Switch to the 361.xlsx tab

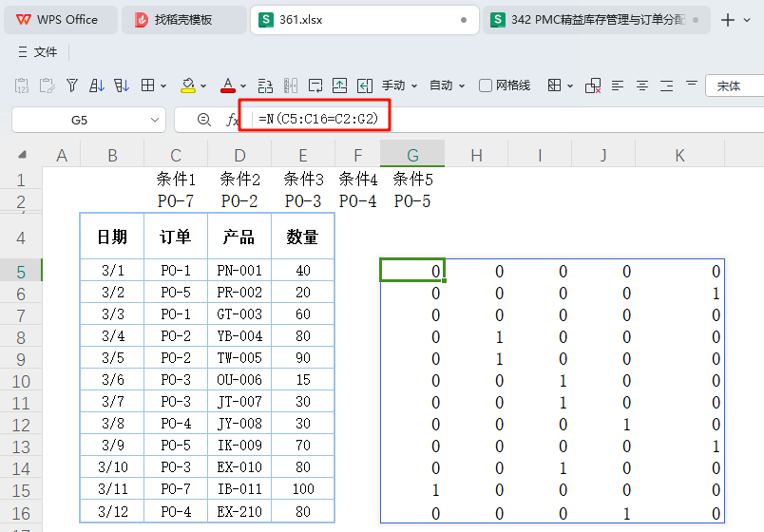pyautogui.click(x=364, y=20)
